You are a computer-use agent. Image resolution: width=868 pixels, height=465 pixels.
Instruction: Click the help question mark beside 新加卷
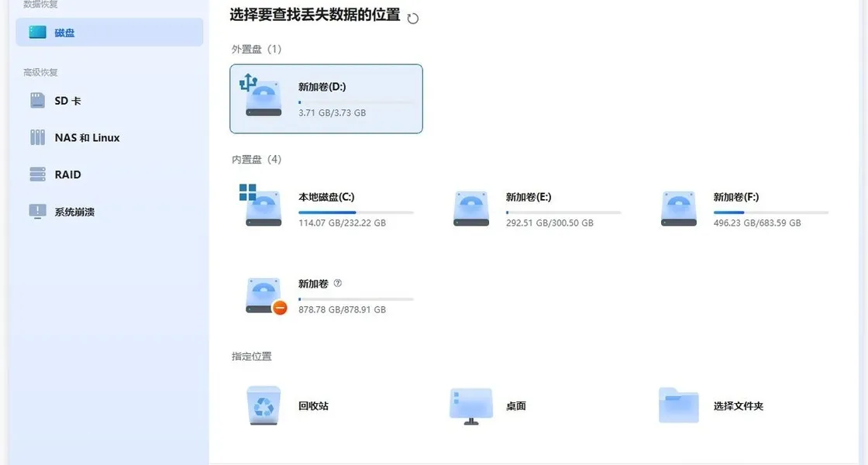tap(337, 284)
